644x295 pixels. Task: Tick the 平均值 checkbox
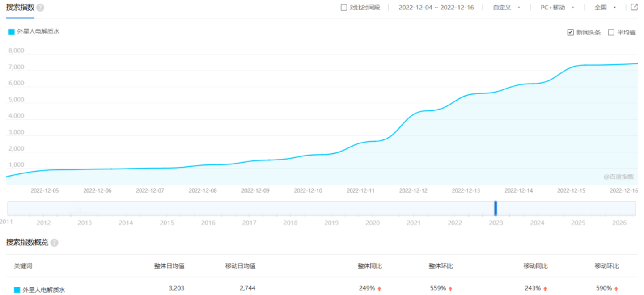pyautogui.click(x=611, y=32)
